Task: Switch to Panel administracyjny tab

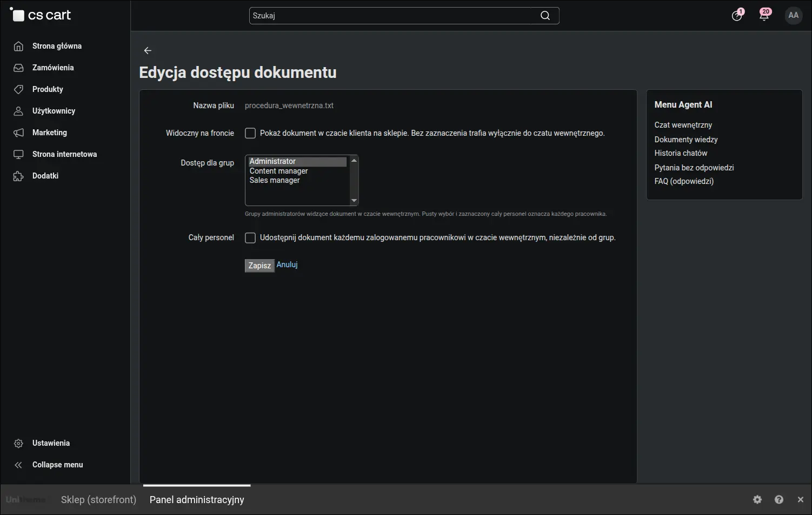Action: pyautogui.click(x=197, y=499)
